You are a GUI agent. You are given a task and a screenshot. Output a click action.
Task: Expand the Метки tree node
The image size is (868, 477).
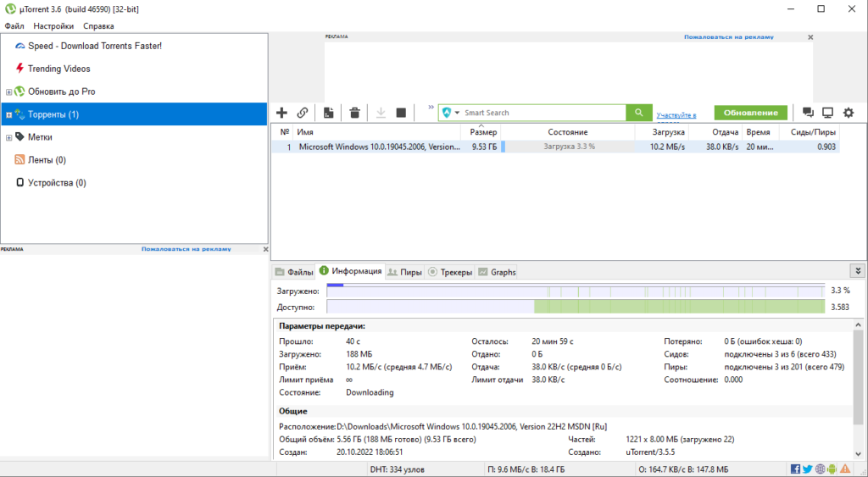point(8,137)
